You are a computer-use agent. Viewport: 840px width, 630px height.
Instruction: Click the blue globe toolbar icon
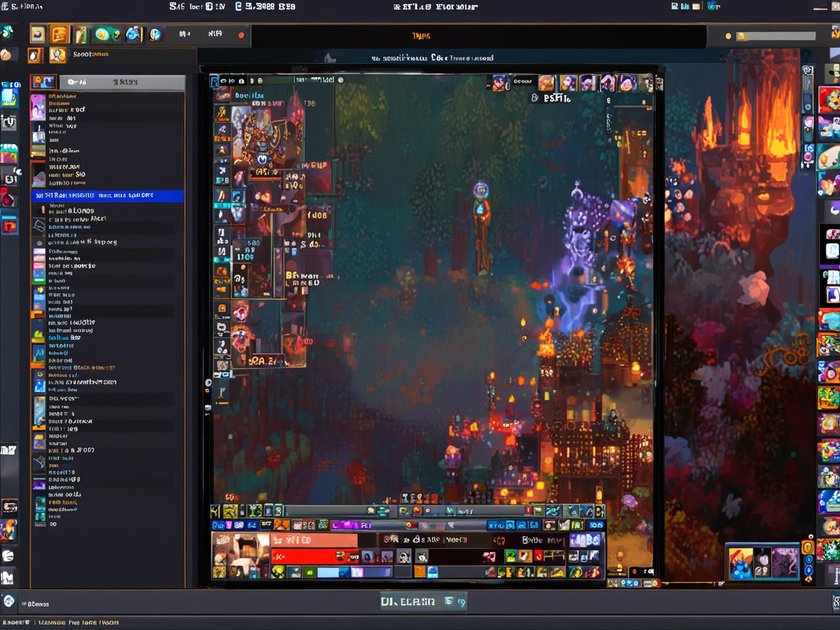click(156, 34)
